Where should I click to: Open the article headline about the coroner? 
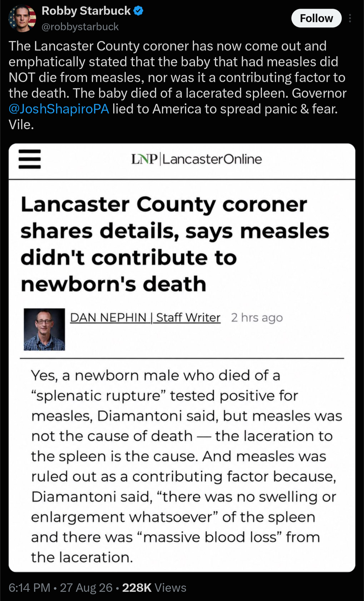[175, 244]
